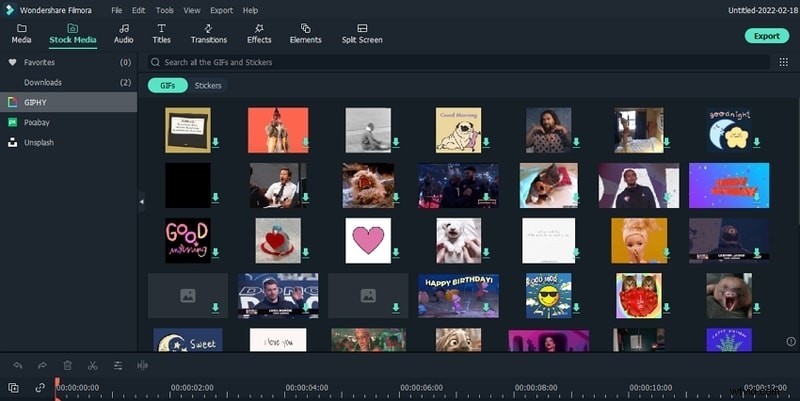Open the Transitions tab
The height and width of the screenshot is (401, 800).
click(209, 34)
